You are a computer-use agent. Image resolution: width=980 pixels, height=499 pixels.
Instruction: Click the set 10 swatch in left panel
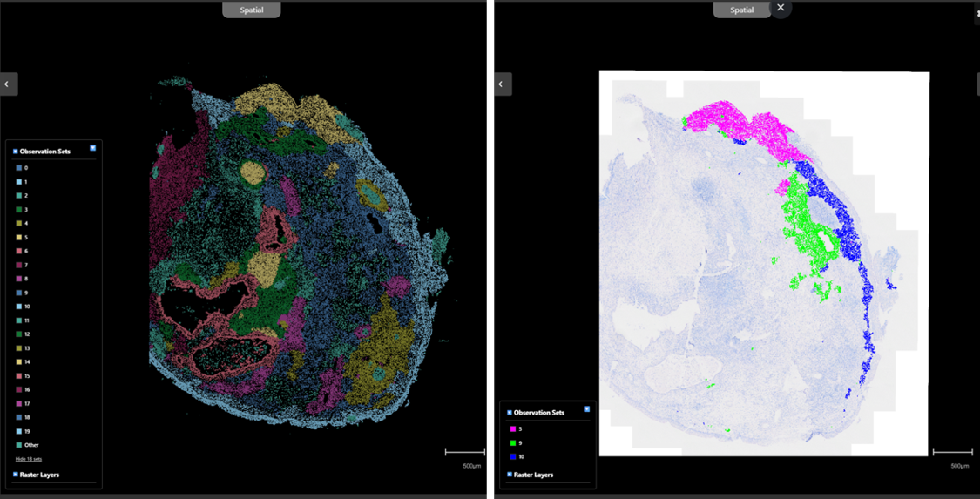tap(19, 306)
